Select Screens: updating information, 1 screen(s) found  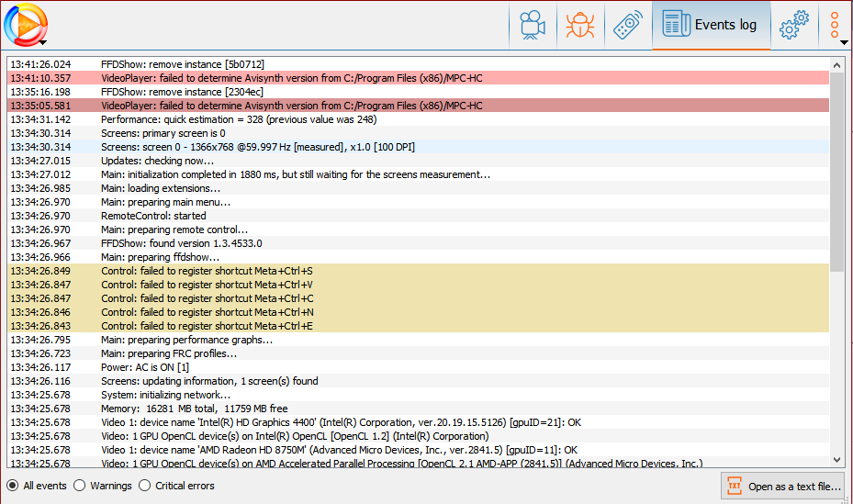[x=419, y=381]
